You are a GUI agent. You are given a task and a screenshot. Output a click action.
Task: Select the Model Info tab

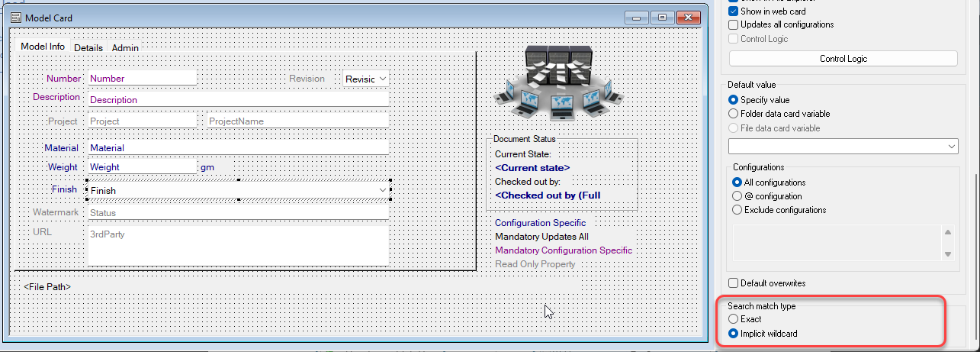42,47
